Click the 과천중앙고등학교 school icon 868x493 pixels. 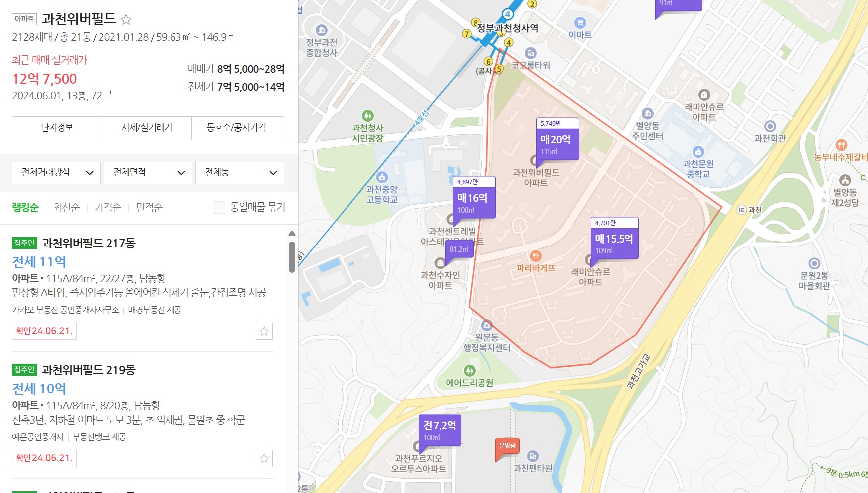point(382,177)
